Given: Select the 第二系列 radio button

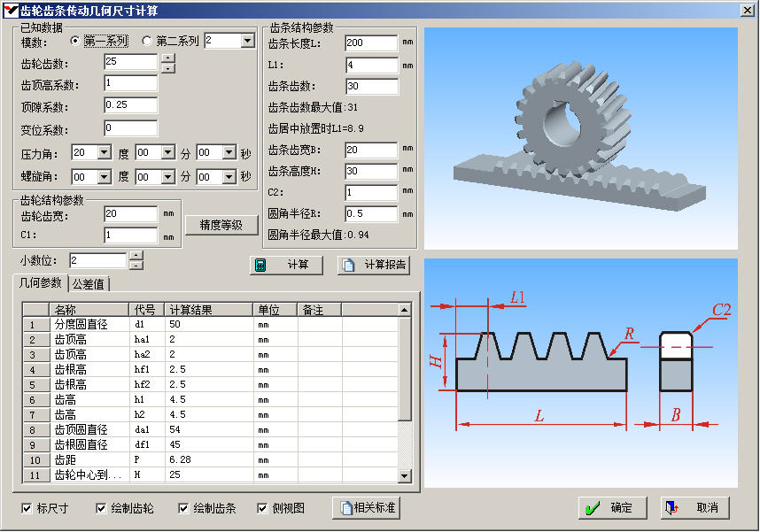Looking at the screenshot, I should pos(145,41).
